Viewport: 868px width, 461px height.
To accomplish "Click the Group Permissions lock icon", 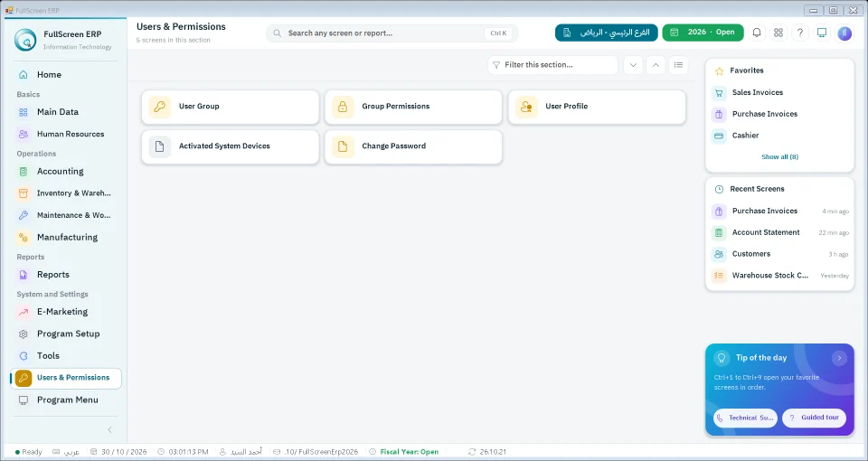I will click(x=343, y=107).
